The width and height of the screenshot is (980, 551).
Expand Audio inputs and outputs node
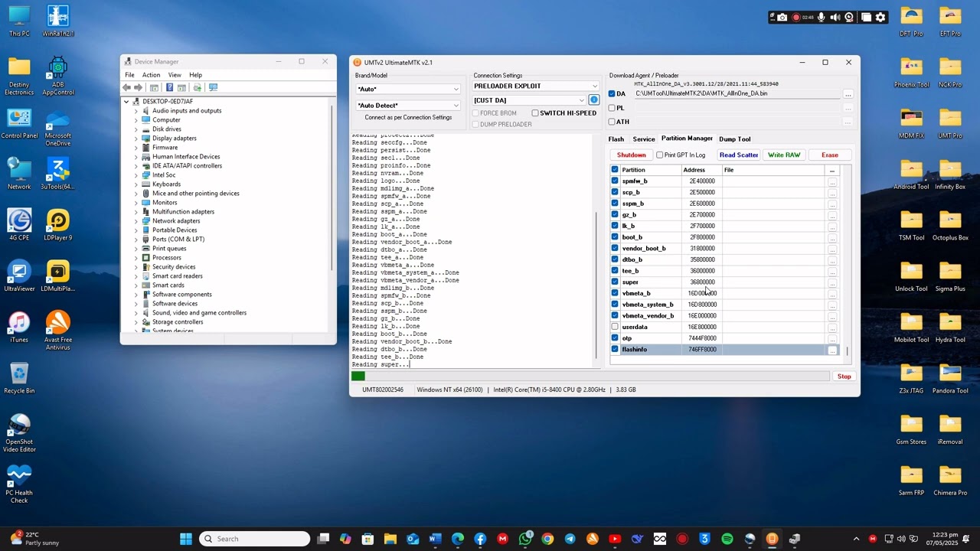pos(136,111)
